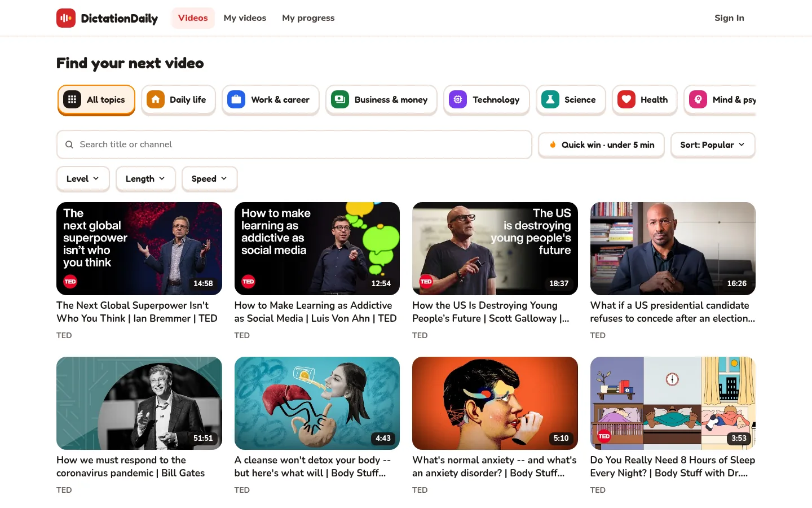Open the 8 Hours of Sleep thumbnail
812x508 pixels.
673,403
